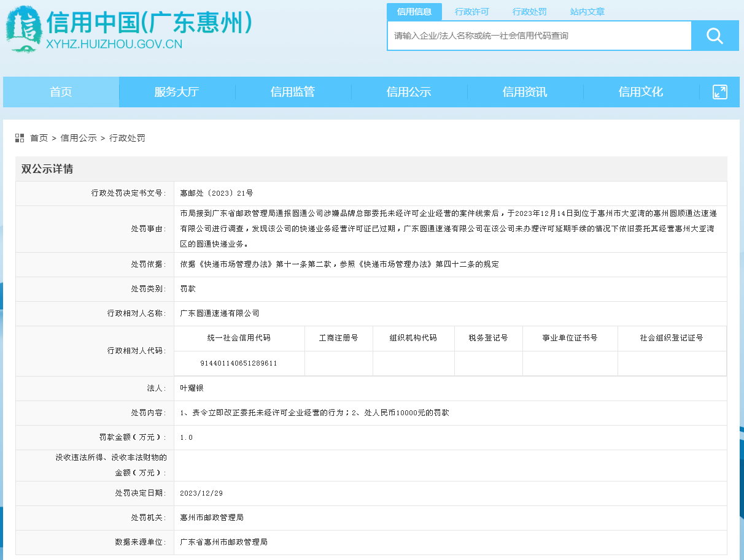The image size is (744, 560).
Task: Click the 处罚决定日期 label
Action: pyautogui.click(x=141, y=493)
